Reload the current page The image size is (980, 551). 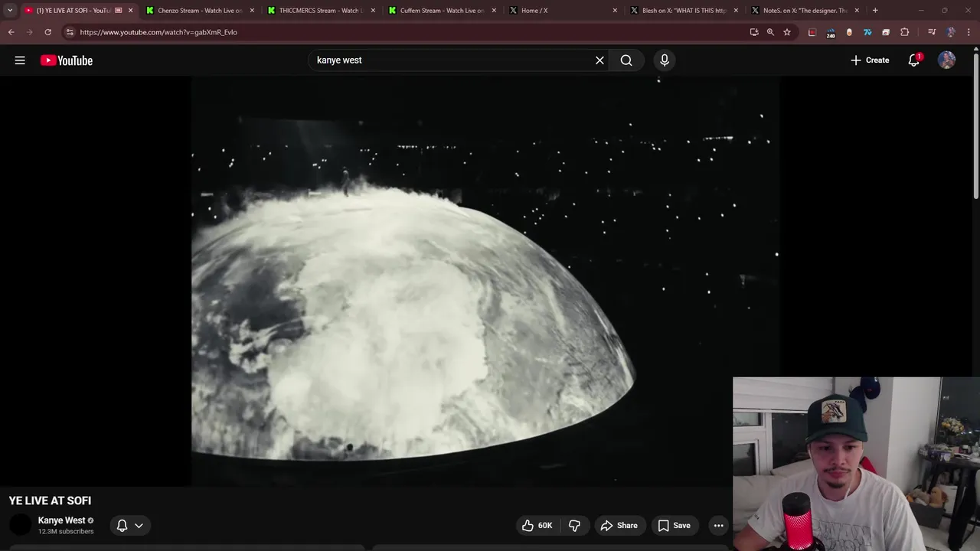click(47, 32)
